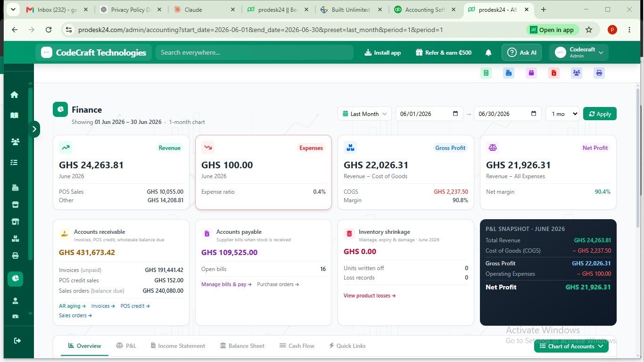Open the blue cash register shortcut icon
Viewport: 644px width, 362px height.
tap(509, 73)
